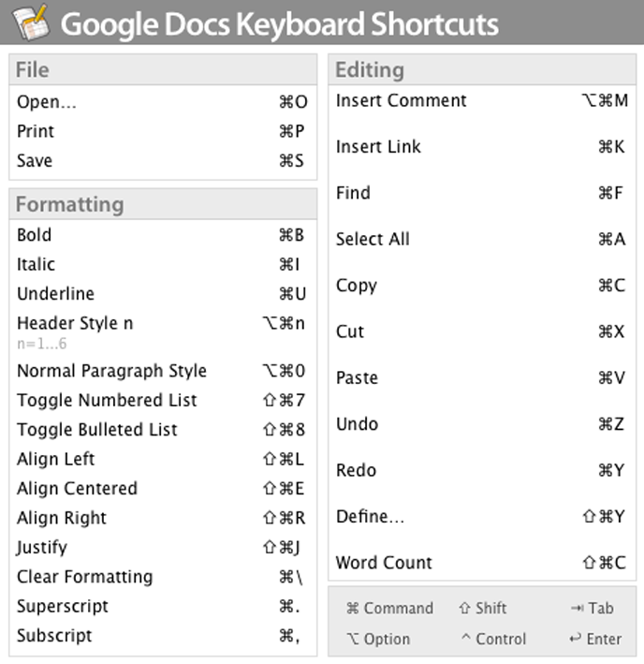Choose Insert Link under Editing
644x664 pixels.
pyautogui.click(x=378, y=147)
